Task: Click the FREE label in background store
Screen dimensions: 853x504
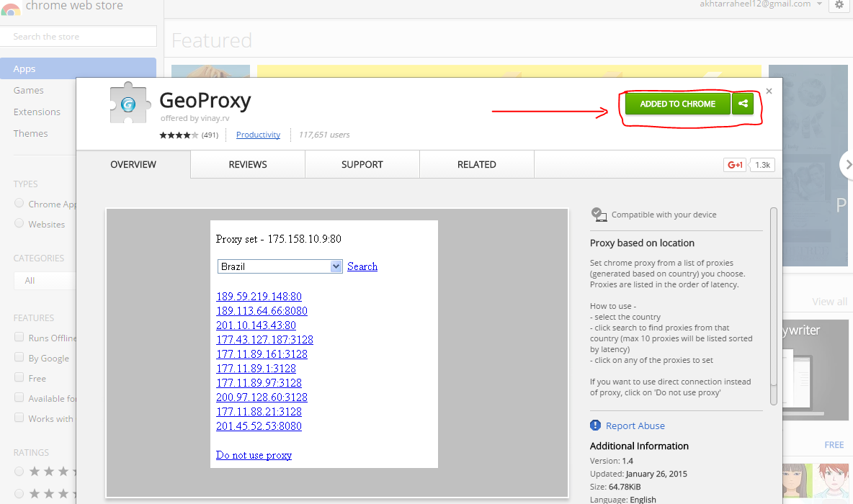Action: coord(834,445)
